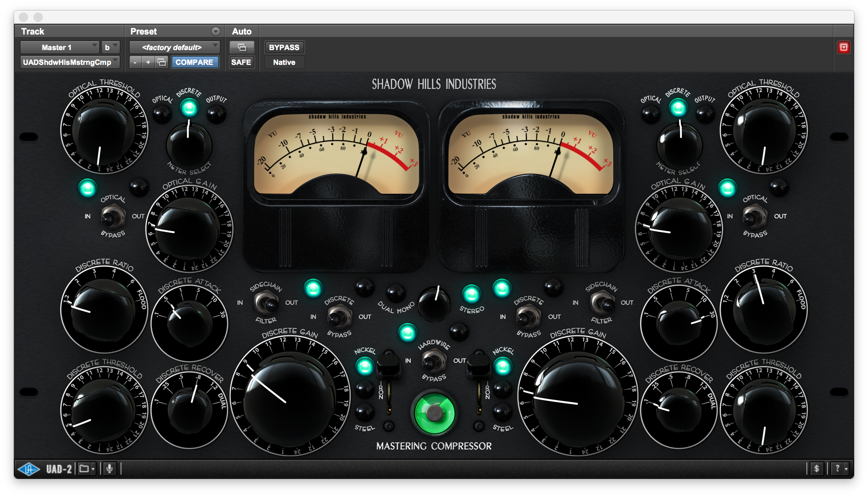868x496 pixels.
Task: Click the right Nickel indicator LED
Action: pyautogui.click(x=503, y=366)
